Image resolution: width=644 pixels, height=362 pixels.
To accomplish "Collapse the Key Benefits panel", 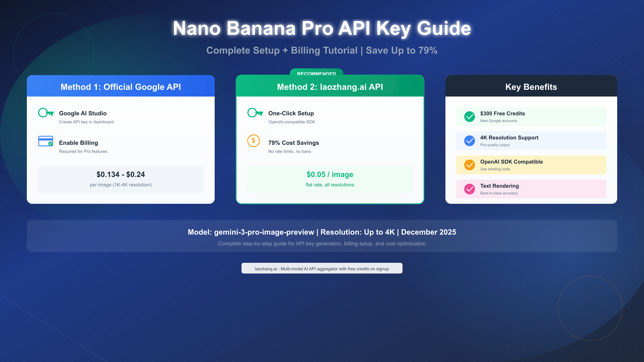I will [x=531, y=87].
